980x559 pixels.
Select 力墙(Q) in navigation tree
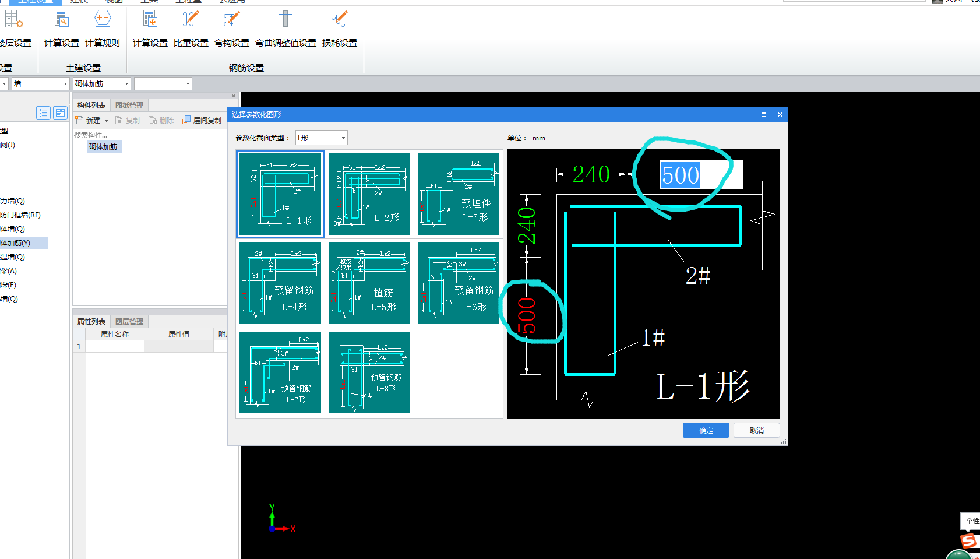click(x=13, y=201)
